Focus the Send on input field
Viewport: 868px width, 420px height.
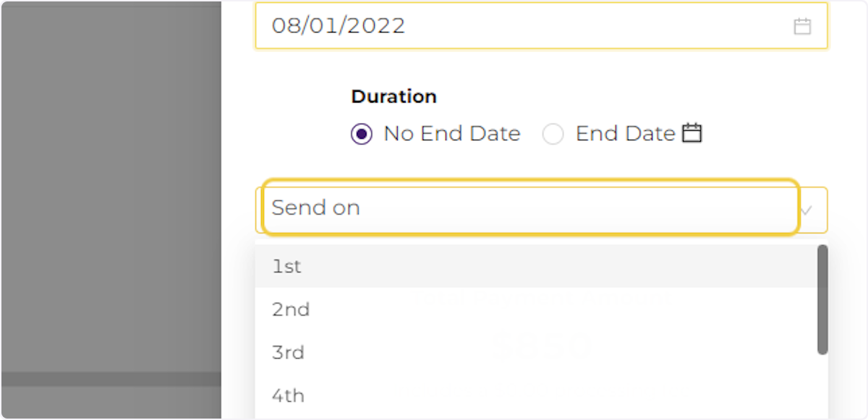pos(434,209)
